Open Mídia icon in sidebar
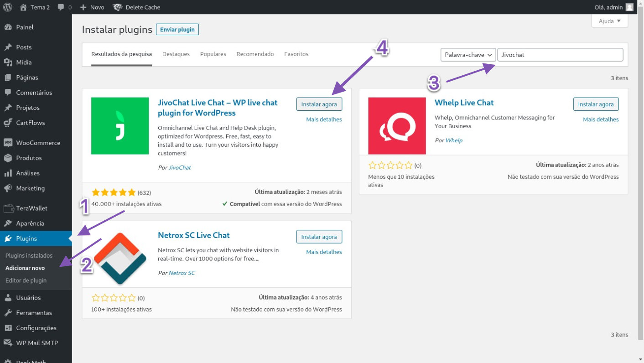The width and height of the screenshot is (644, 363). [8, 62]
